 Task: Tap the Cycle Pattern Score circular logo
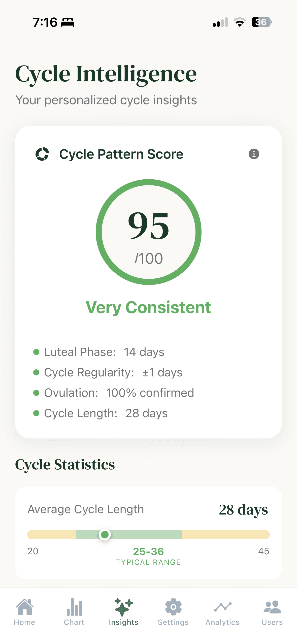[x=43, y=154]
